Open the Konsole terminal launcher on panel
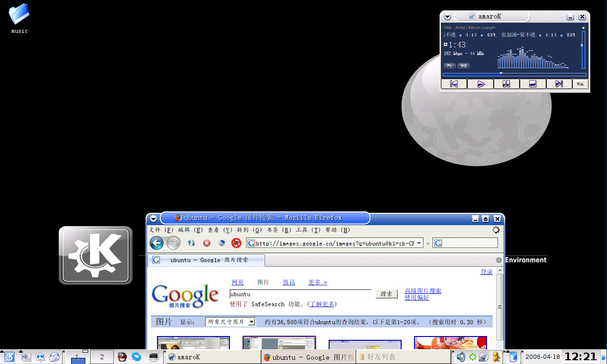This screenshot has height=364, width=607. click(153, 357)
